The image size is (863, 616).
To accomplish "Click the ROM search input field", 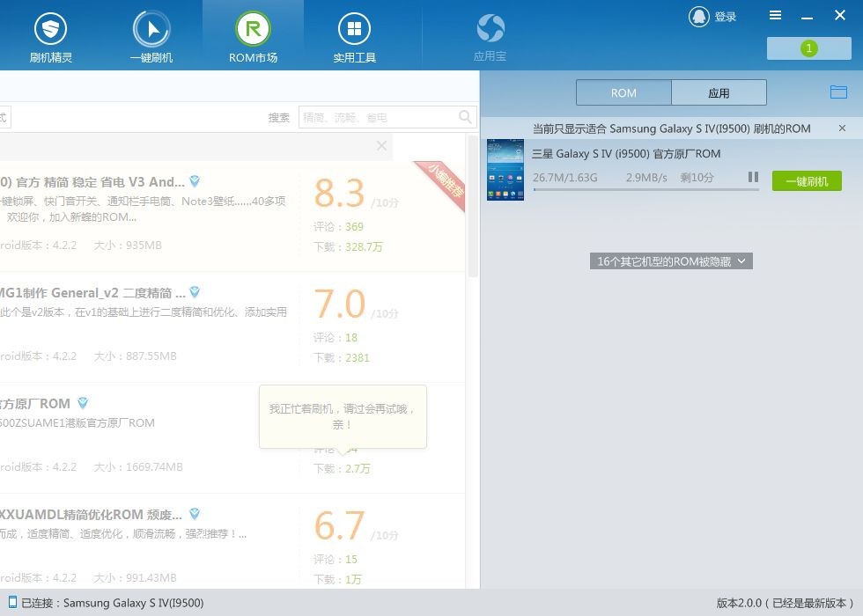I will click(x=377, y=117).
